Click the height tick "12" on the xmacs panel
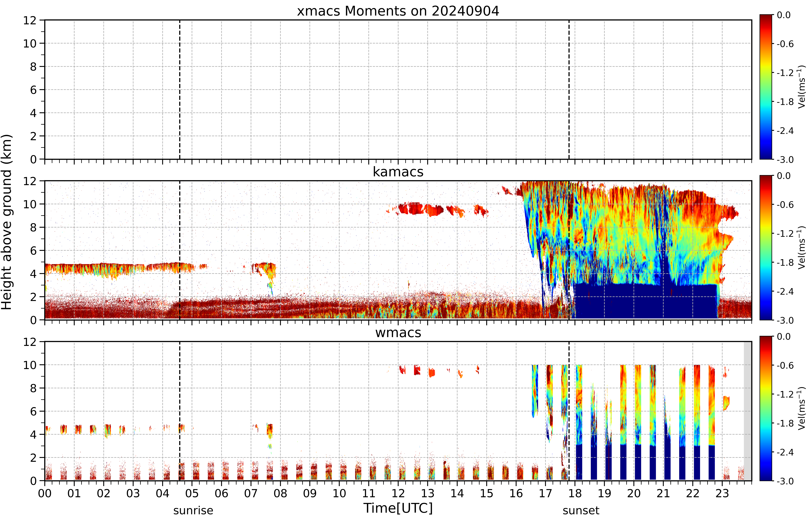 30,20
